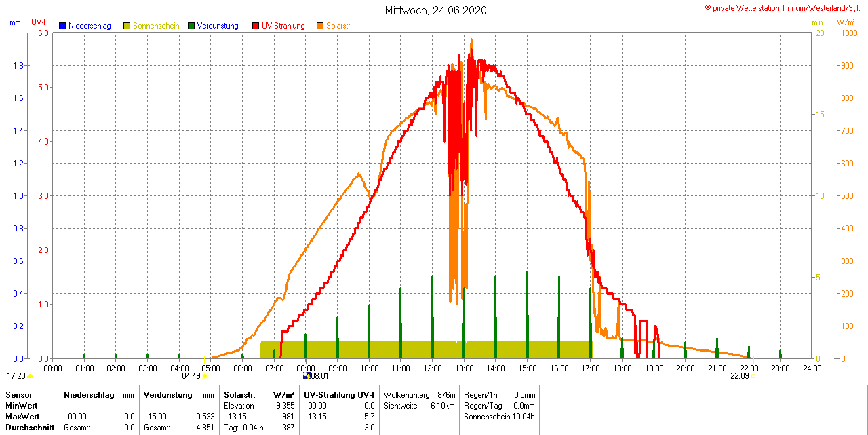Click the Sichtweite value 6-10km
The height and width of the screenshot is (435, 868).
pyautogui.click(x=442, y=406)
